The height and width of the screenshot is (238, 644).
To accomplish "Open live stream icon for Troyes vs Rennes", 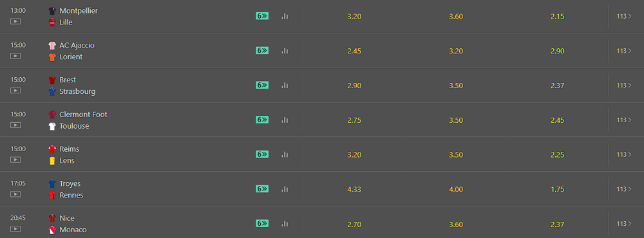I will pyautogui.click(x=15, y=194).
